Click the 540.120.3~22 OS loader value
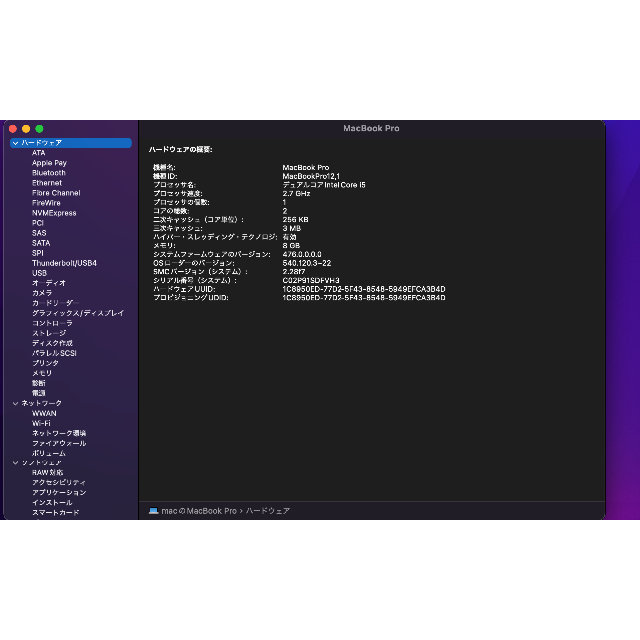 point(307,263)
